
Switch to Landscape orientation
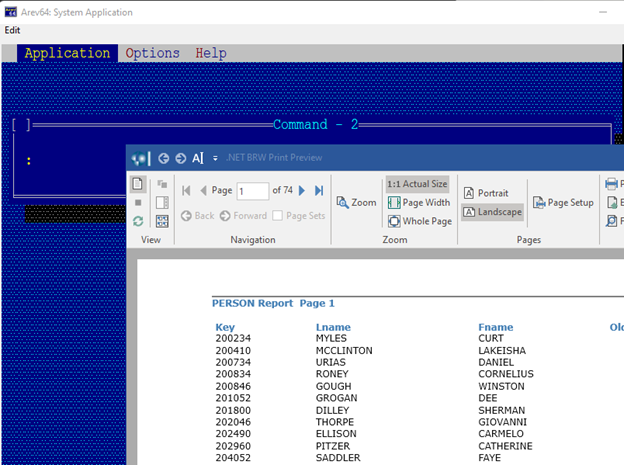[492, 212]
